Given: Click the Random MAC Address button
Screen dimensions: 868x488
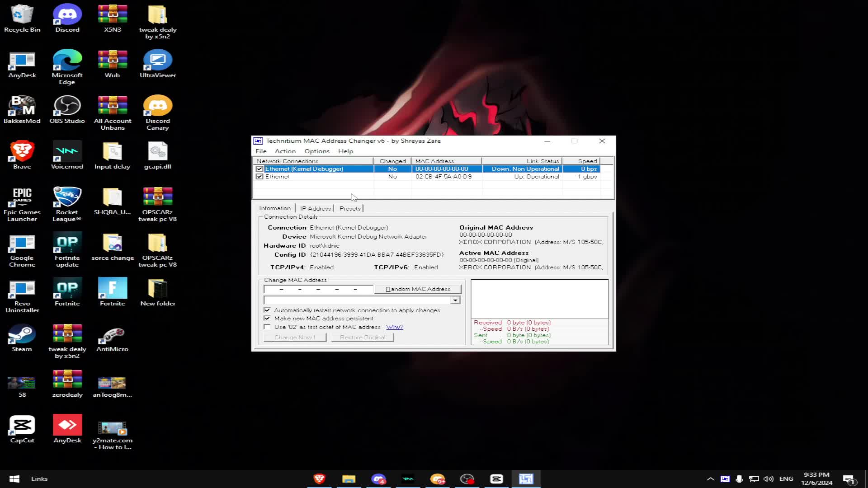Looking at the screenshot, I should (x=417, y=289).
